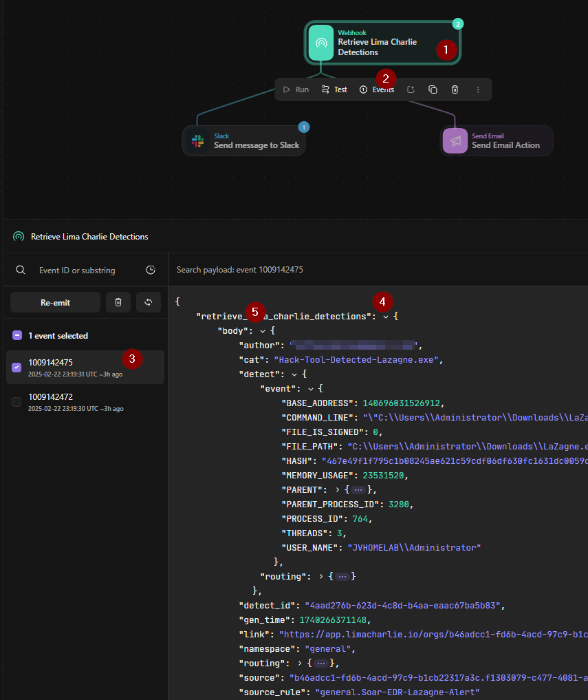Select the Send message to Slack node
588x700 pixels.
(243, 141)
